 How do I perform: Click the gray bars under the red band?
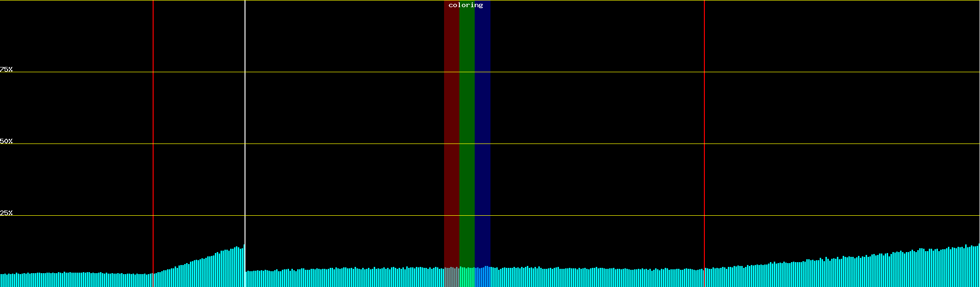pos(451,277)
